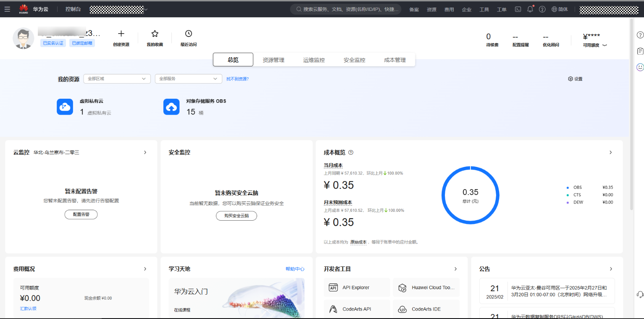Expand the 全部区域 region dropdown
Viewport: 644px width, 319px height.
click(117, 79)
